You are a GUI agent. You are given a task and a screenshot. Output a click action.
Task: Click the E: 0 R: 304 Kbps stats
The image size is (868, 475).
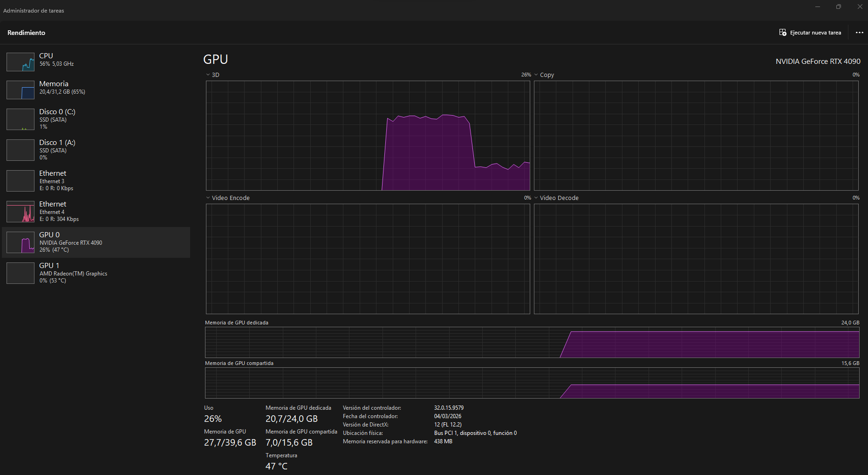click(x=59, y=219)
